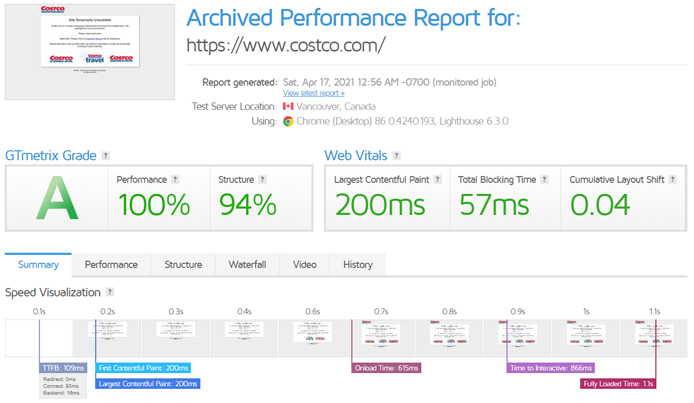Open the History tab
The image size is (694, 403).
coord(358,265)
